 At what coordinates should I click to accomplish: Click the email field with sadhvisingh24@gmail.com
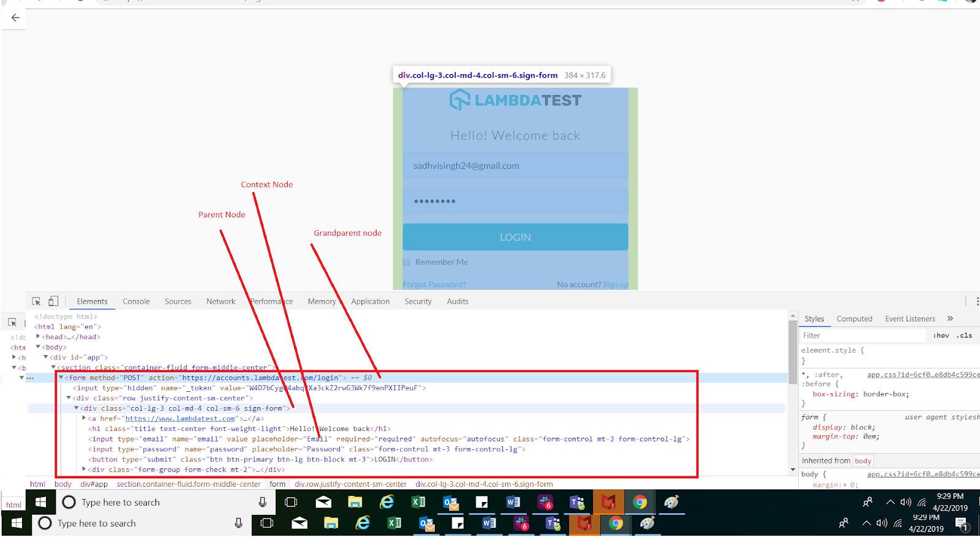(x=515, y=165)
